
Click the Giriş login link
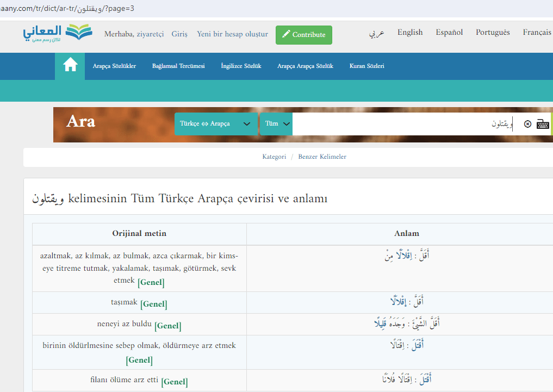point(179,34)
